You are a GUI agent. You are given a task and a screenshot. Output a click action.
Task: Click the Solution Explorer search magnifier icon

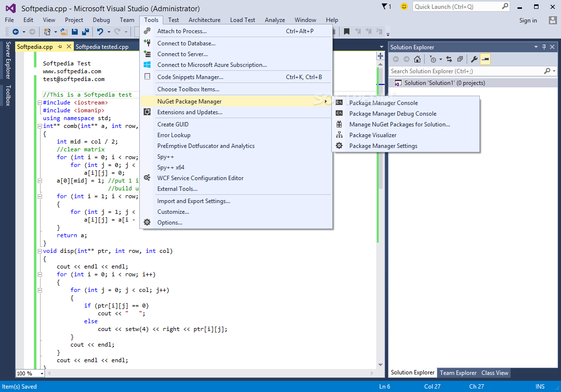point(547,71)
